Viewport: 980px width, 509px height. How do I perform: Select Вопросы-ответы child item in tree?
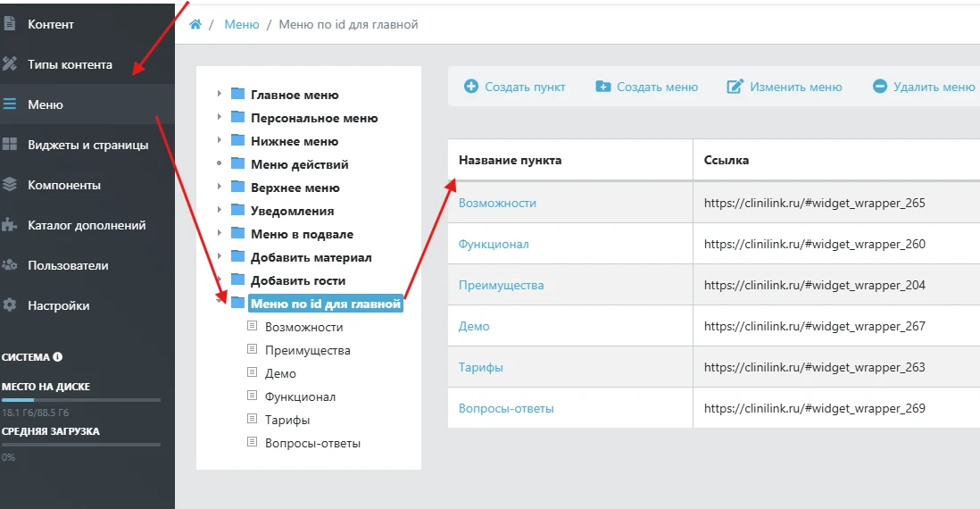click(312, 443)
